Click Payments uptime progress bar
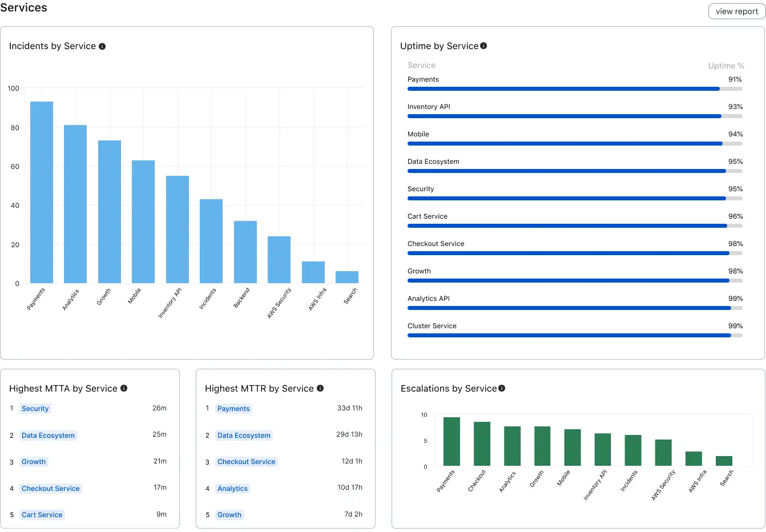The width and height of the screenshot is (766, 532). click(575, 89)
